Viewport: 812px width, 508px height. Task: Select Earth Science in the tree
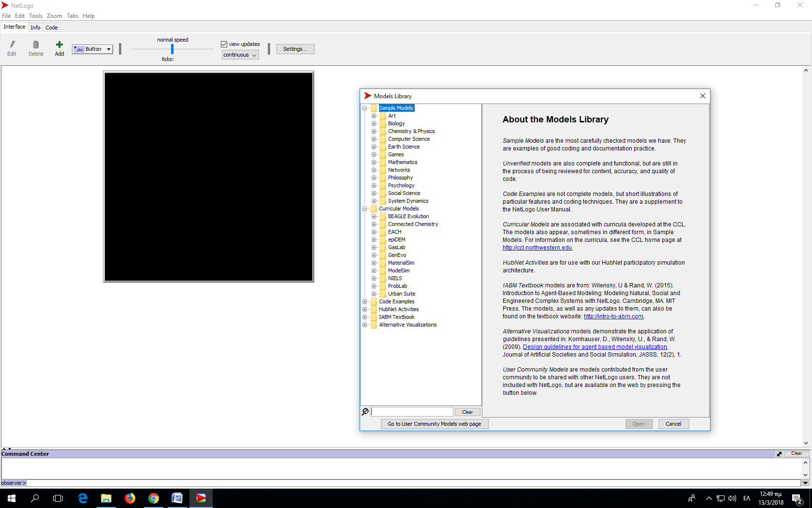point(404,147)
